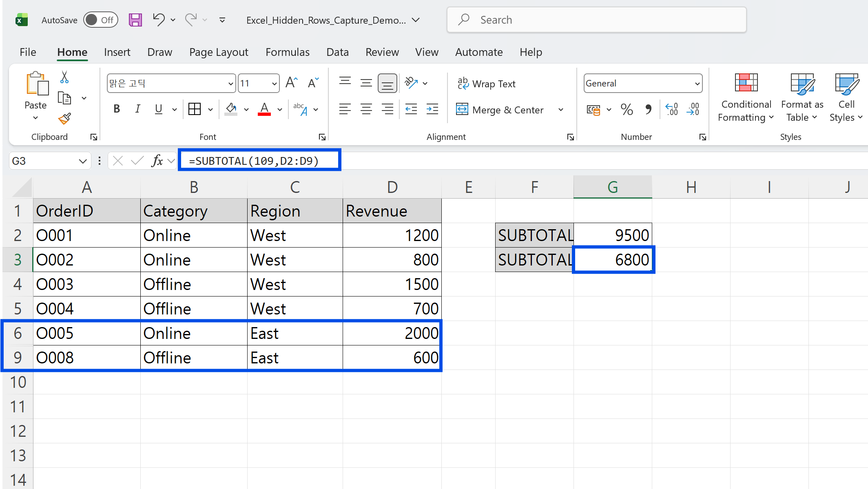Click the Save floppy disk icon

coord(135,20)
